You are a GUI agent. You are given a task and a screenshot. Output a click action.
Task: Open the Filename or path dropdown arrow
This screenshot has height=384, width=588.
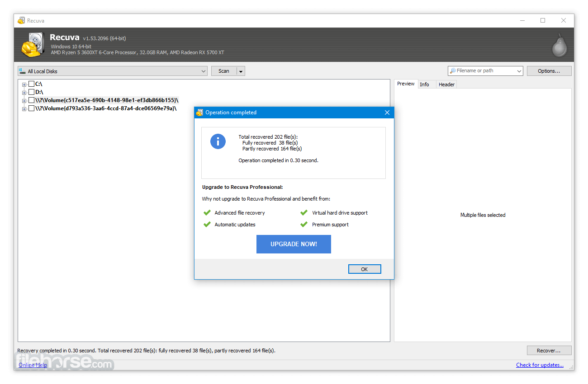point(518,71)
